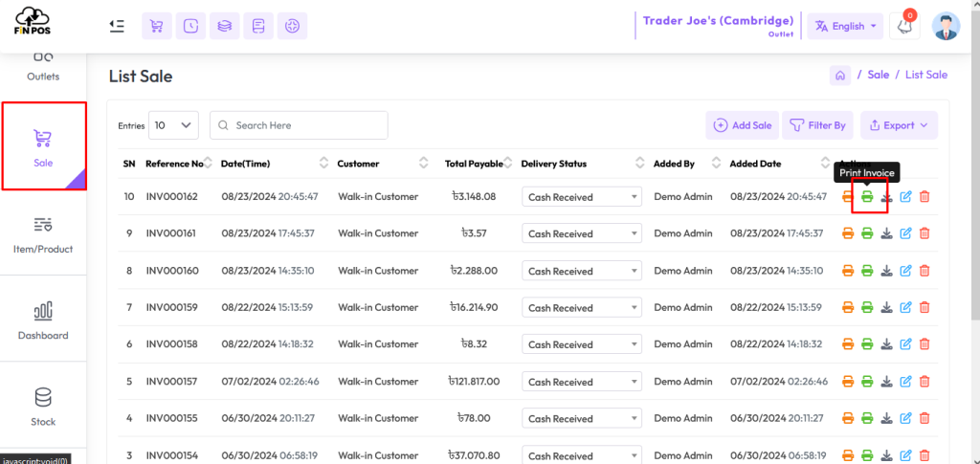Open the Entries count dropdown
The width and height of the screenshot is (980, 464).
point(173,125)
